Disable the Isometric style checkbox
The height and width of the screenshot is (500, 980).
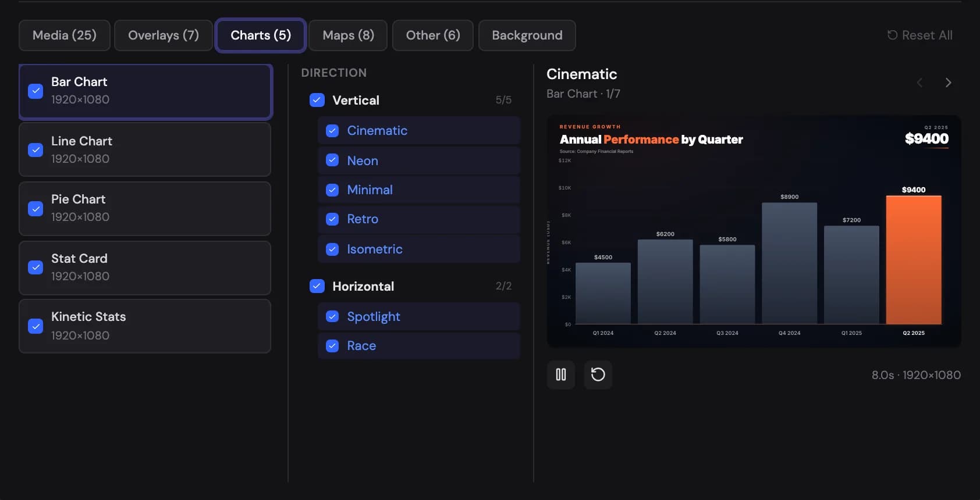coord(332,249)
